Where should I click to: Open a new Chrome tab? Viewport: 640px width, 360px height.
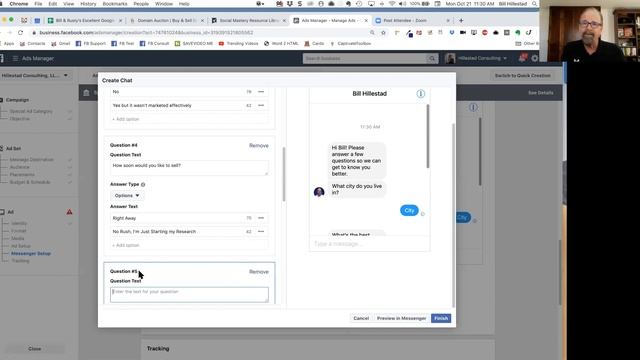tap(461, 20)
